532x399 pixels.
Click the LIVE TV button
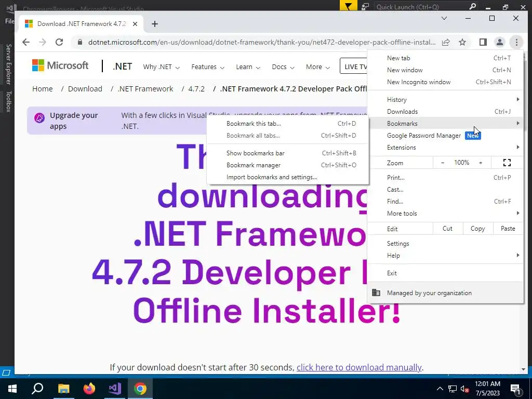(354, 66)
